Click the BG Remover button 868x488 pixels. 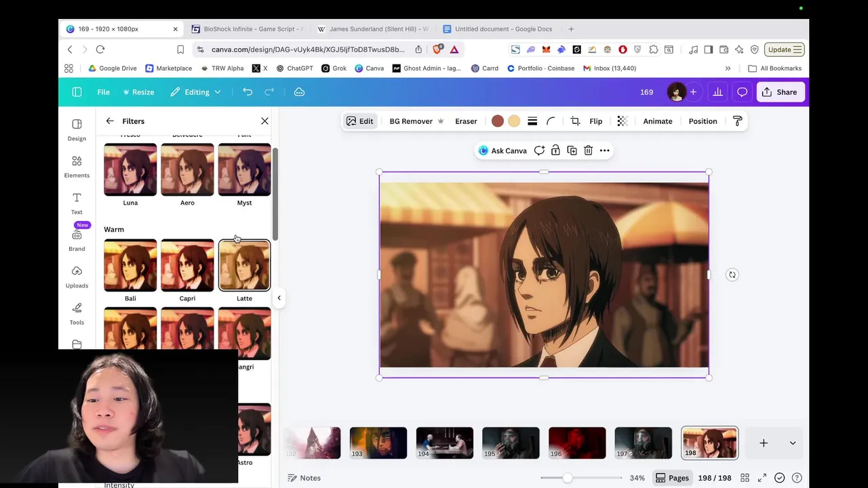tap(416, 121)
